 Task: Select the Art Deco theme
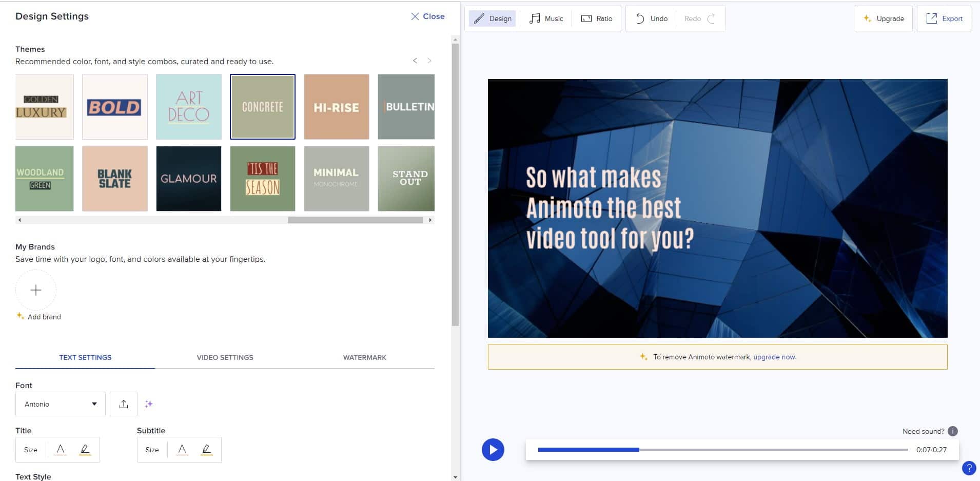pos(189,107)
